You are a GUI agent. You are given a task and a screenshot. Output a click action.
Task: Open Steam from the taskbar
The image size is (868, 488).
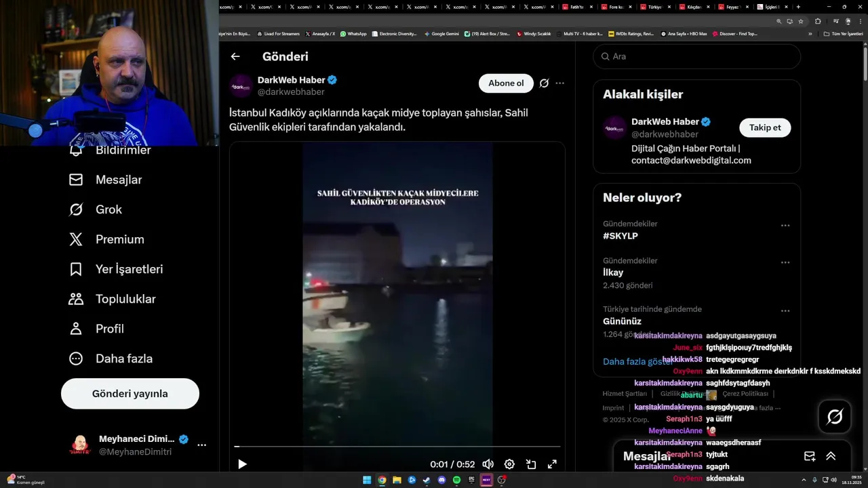427,480
